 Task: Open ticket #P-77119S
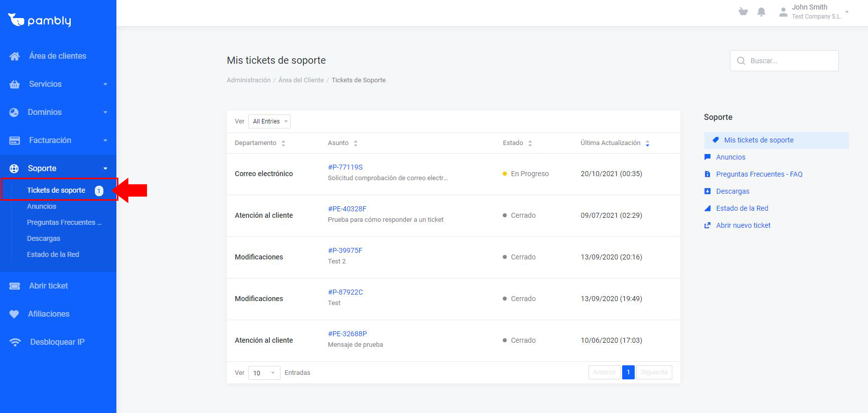click(345, 167)
